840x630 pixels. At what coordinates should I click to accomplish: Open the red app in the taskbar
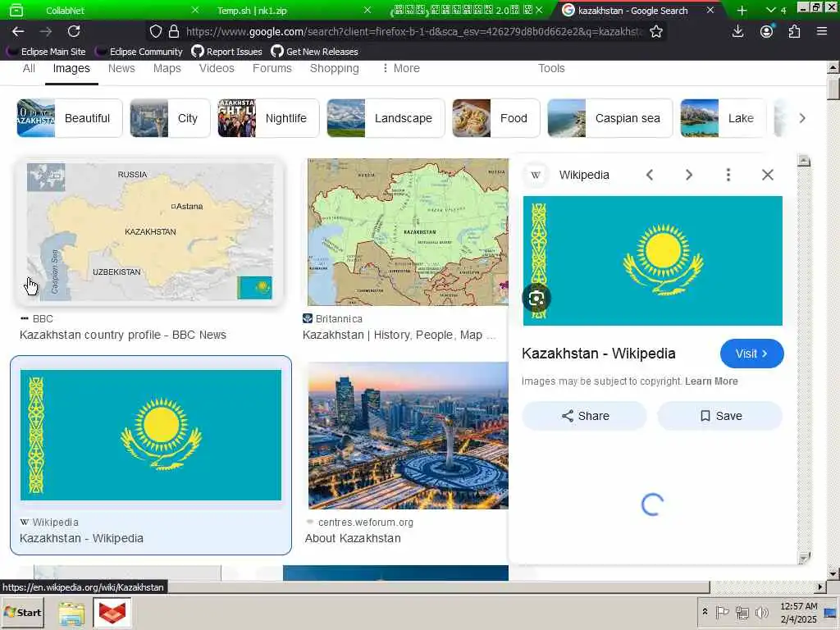point(112,613)
